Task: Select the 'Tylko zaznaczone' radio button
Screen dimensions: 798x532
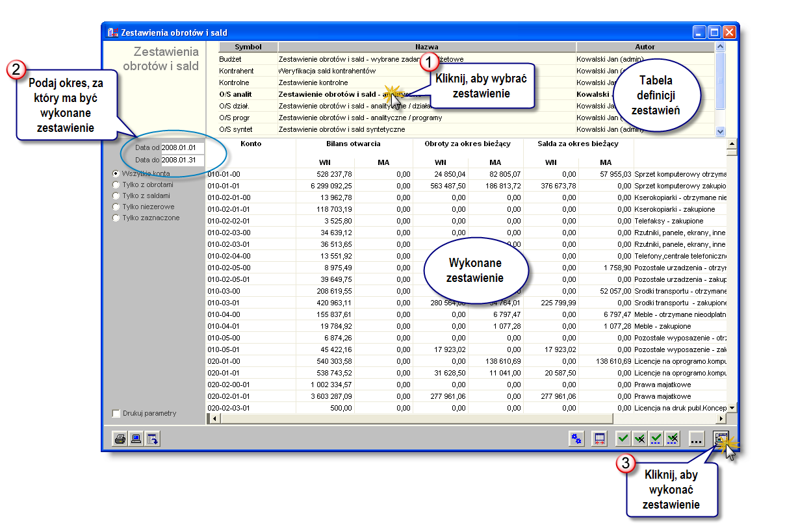Action: 116,218
